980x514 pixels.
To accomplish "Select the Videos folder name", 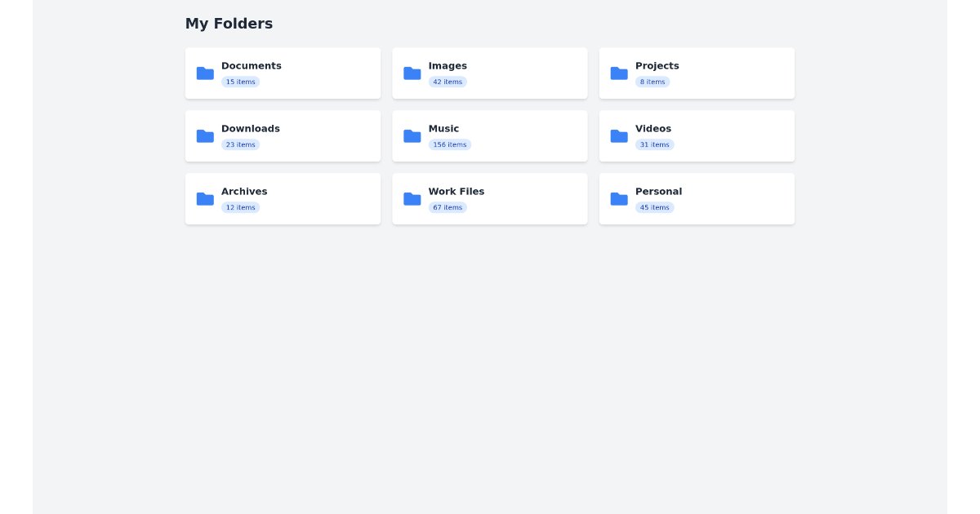I will [653, 128].
